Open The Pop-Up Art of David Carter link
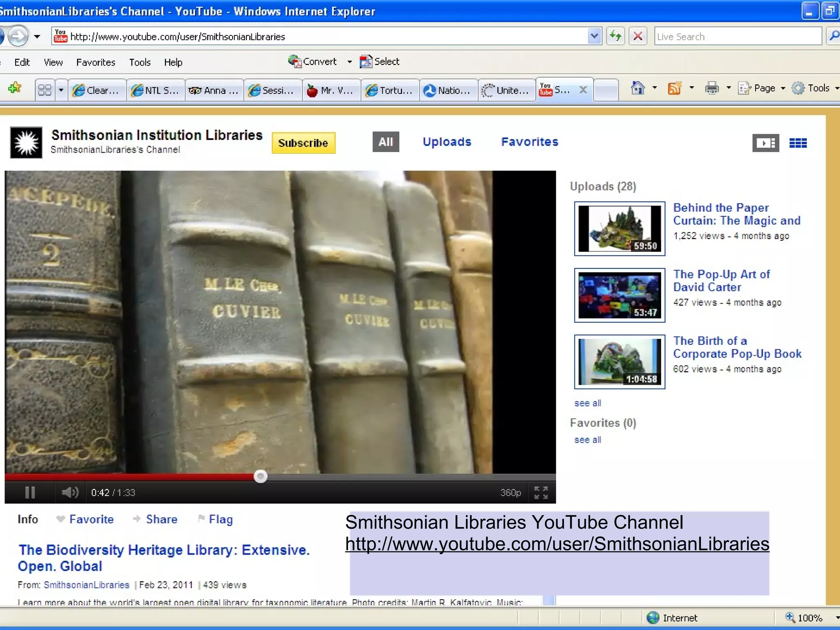The height and width of the screenshot is (630, 840). [x=721, y=281]
